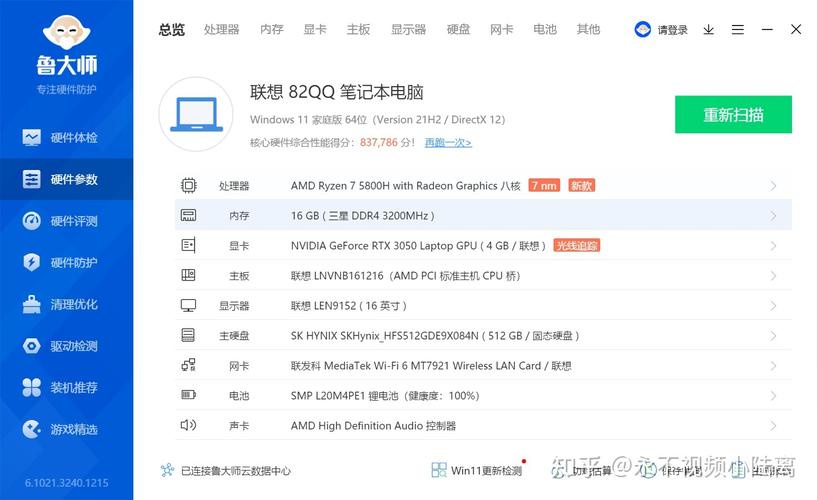Click the 新款 badge on processor row
This screenshot has height=500, width=817.
pos(581,185)
